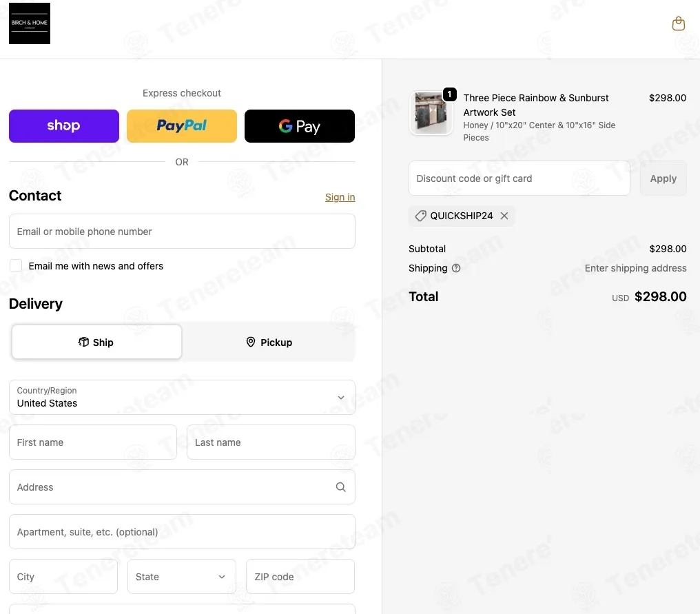View the artwork set product thumbnail

pos(431,113)
